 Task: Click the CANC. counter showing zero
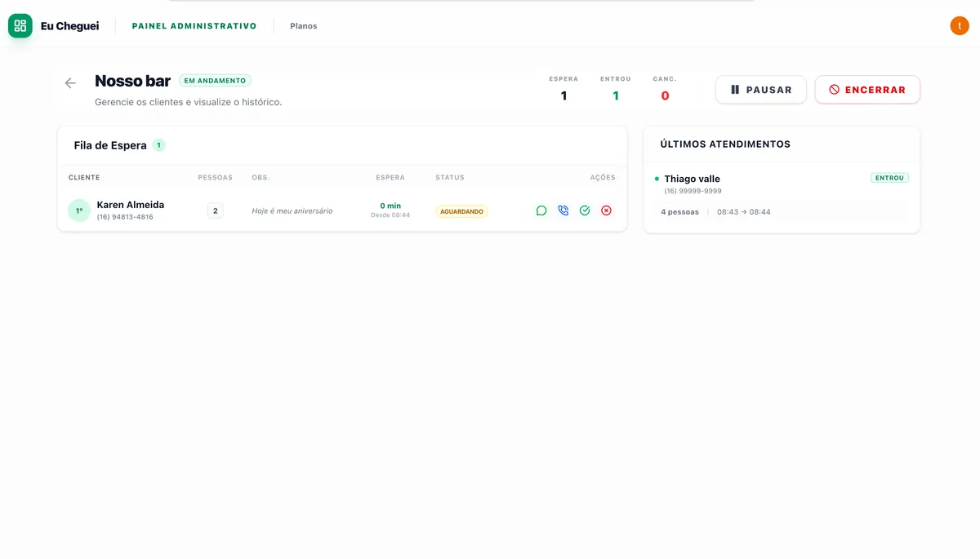tap(665, 89)
